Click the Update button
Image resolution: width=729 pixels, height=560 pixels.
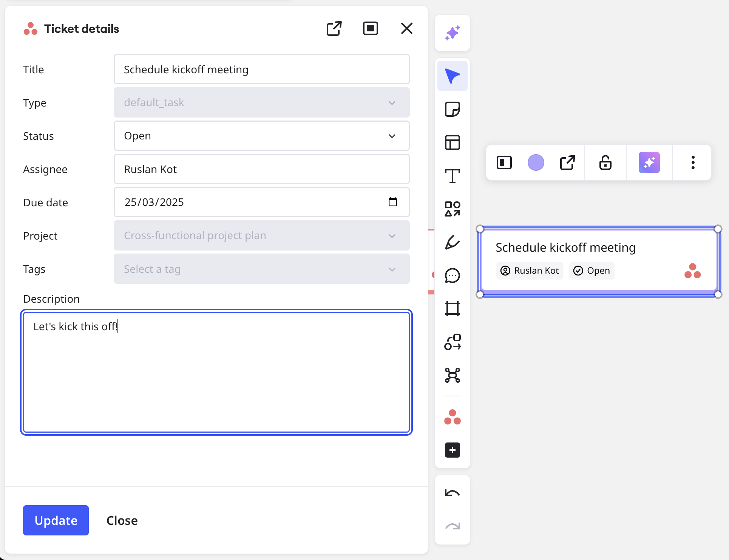click(56, 520)
